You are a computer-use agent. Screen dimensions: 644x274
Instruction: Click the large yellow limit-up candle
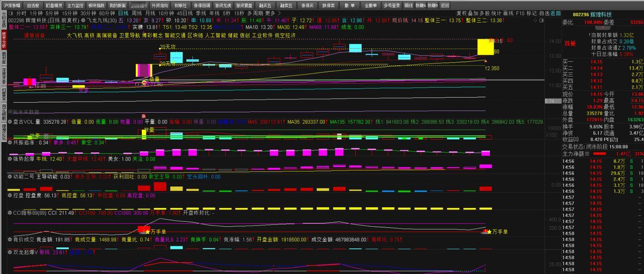tap(486, 46)
